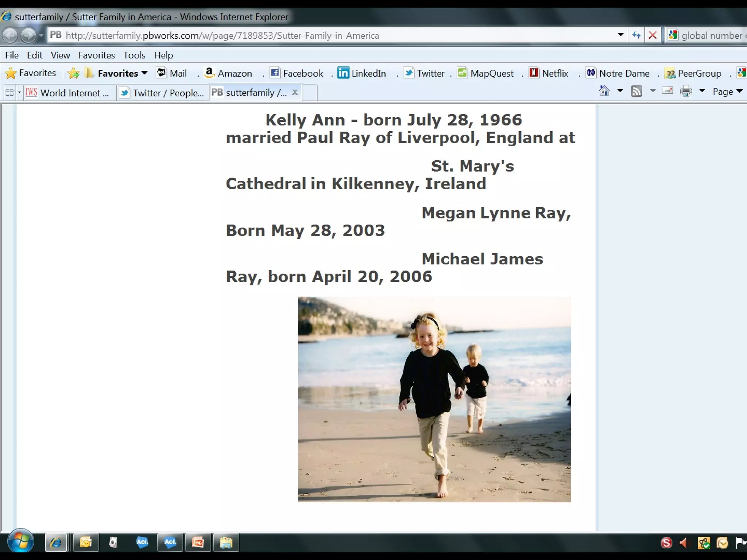This screenshot has height=560, width=747.
Task: Expand the address bar history dropdown
Action: (620, 35)
